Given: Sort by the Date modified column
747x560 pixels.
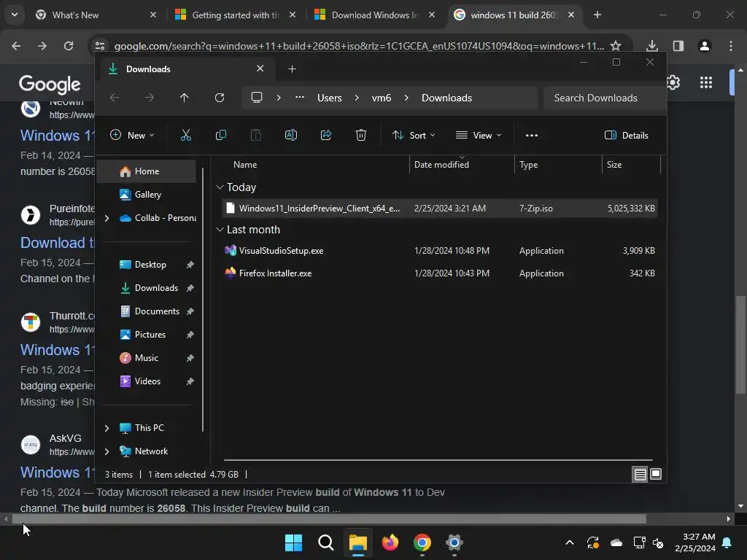Looking at the screenshot, I should [462, 164].
